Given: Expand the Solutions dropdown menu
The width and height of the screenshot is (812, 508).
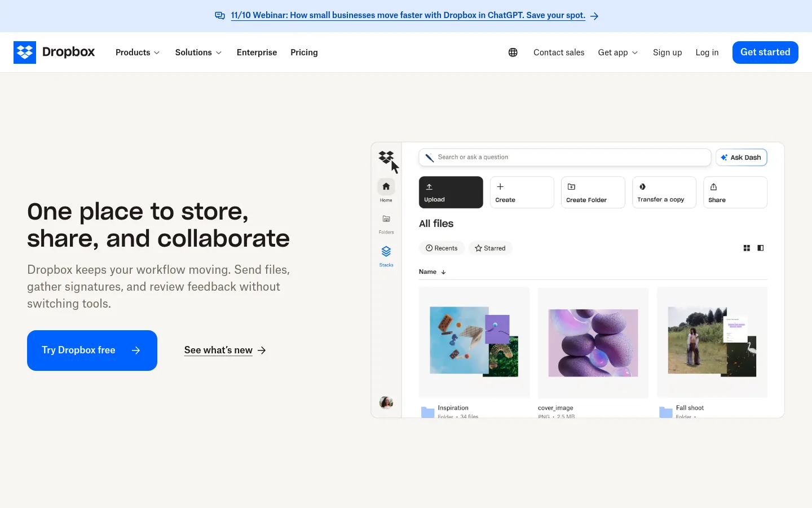Looking at the screenshot, I should click(198, 52).
